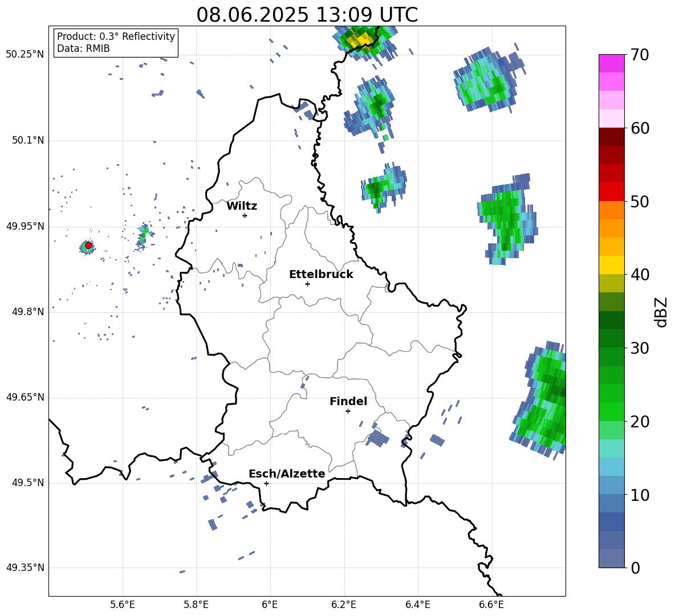Click the magenta swatch atop the colorbar
The width and height of the screenshot is (675, 616).
(611, 63)
